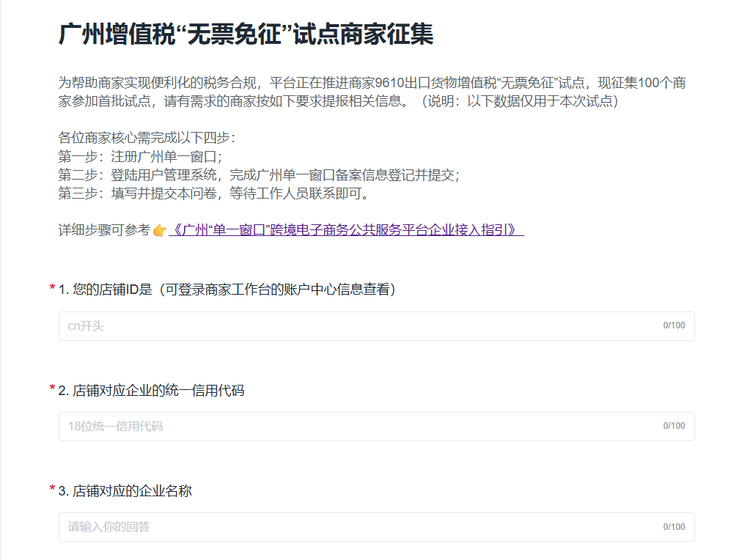Click the red required asterisk beside question 3

(52, 490)
